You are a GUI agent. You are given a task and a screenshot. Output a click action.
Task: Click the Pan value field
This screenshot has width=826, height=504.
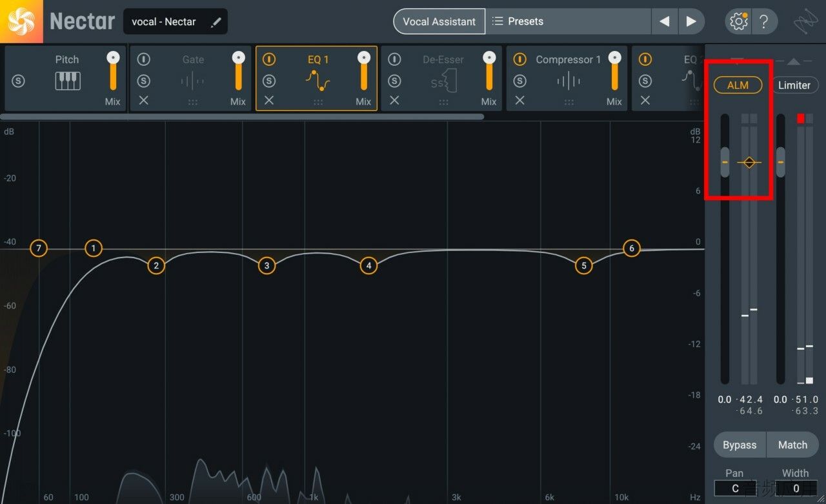[x=735, y=489]
